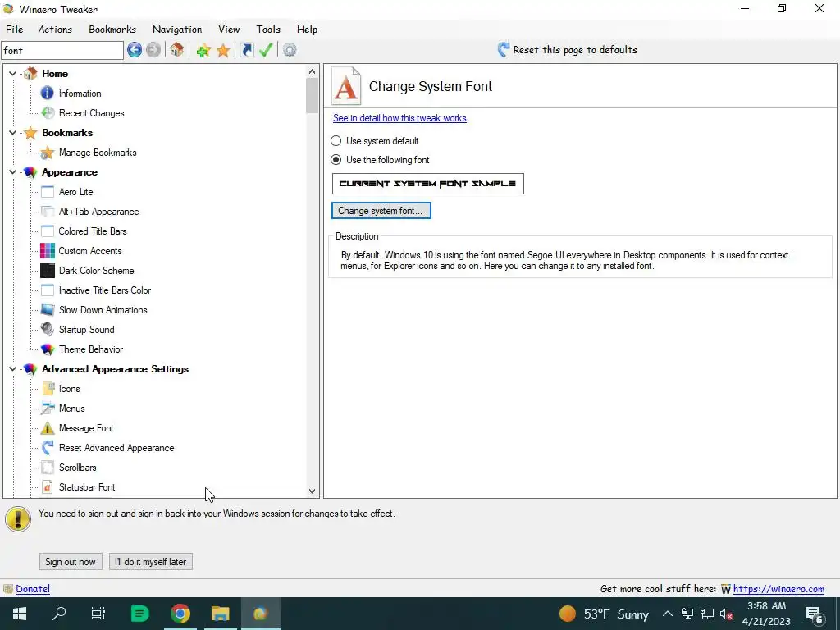Open the View menu

229,30
